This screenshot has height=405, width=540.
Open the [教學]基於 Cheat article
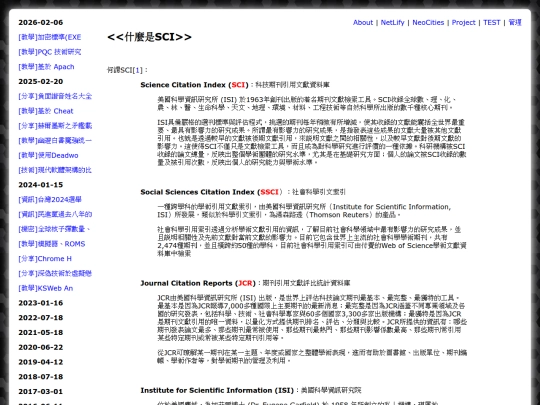click(x=46, y=111)
